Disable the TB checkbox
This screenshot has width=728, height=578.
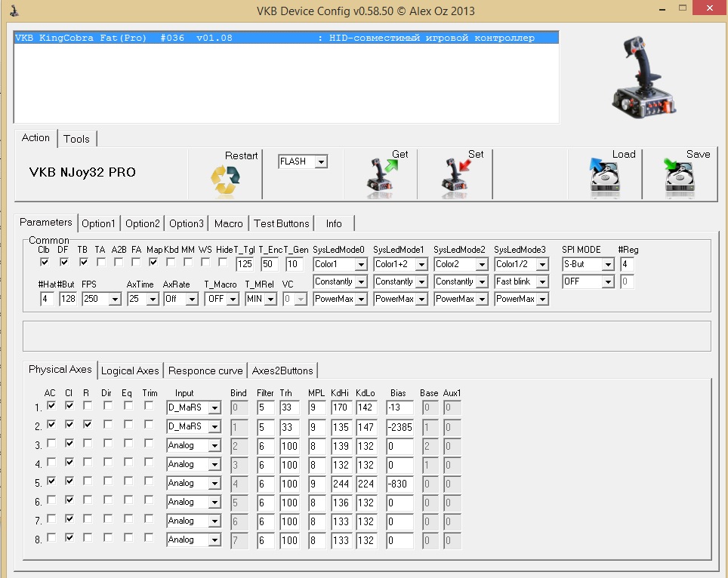click(84, 263)
